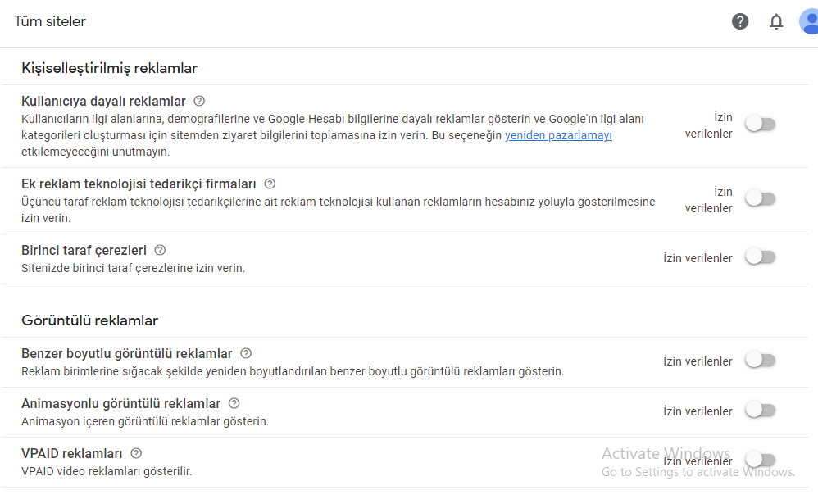
Task: Open the yeniden pazarlamayı link
Action: coord(558,135)
